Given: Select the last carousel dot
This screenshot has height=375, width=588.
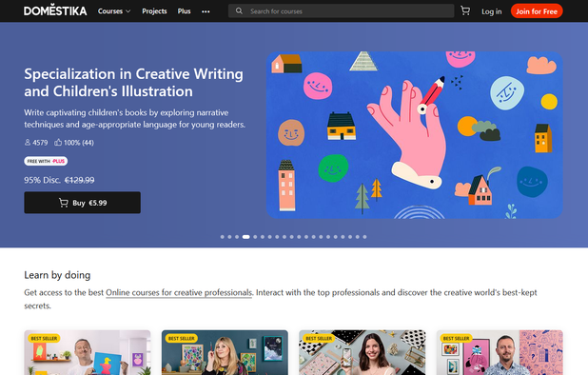Looking at the screenshot, I should 364,237.
